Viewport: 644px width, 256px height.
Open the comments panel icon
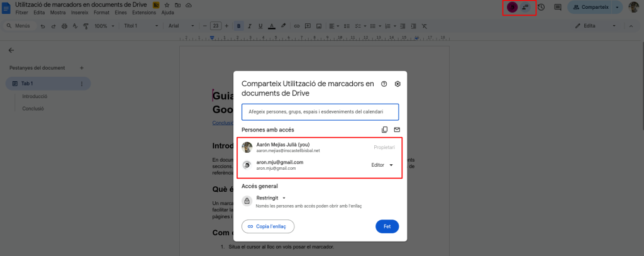[x=557, y=7]
